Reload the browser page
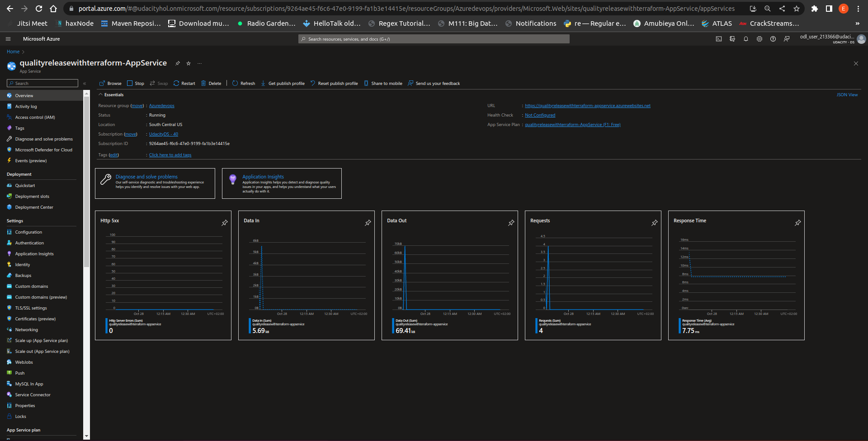Viewport: 868px width, 441px height. (x=39, y=9)
